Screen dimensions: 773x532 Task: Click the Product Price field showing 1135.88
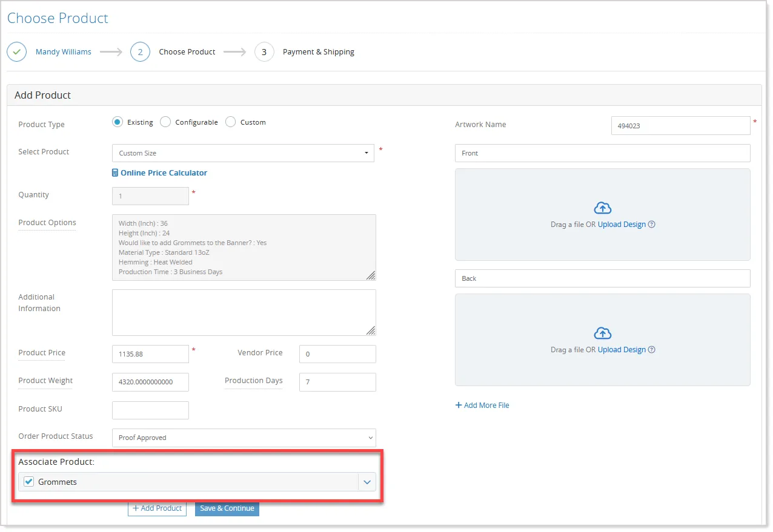point(150,354)
